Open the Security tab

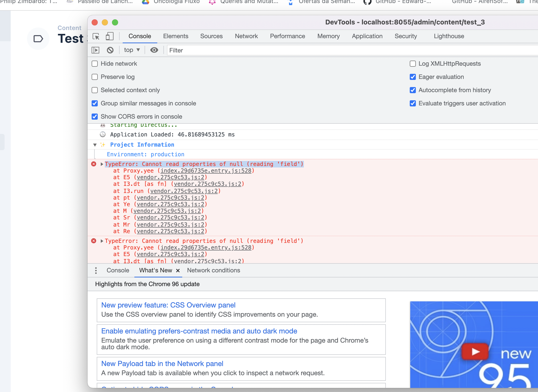point(406,36)
